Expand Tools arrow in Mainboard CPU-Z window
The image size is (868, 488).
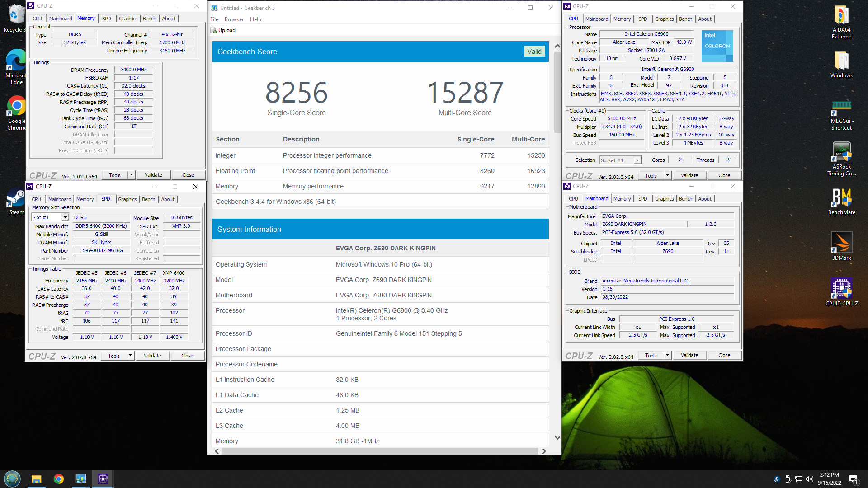[x=667, y=355]
